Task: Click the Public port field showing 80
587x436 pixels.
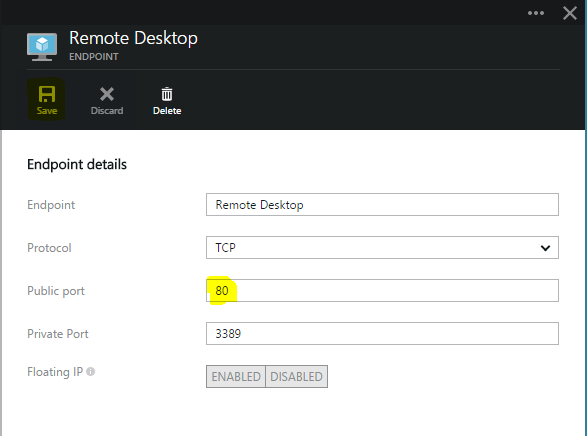Action: pos(382,290)
